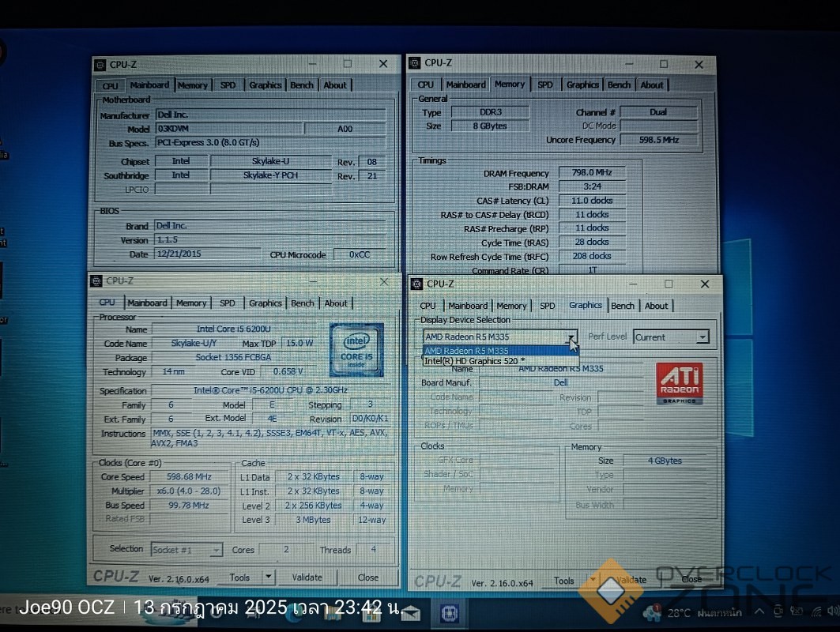Show hidden system tray icons chevron
Viewport: 840px width, 632px height.
pyautogui.click(x=759, y=611)
